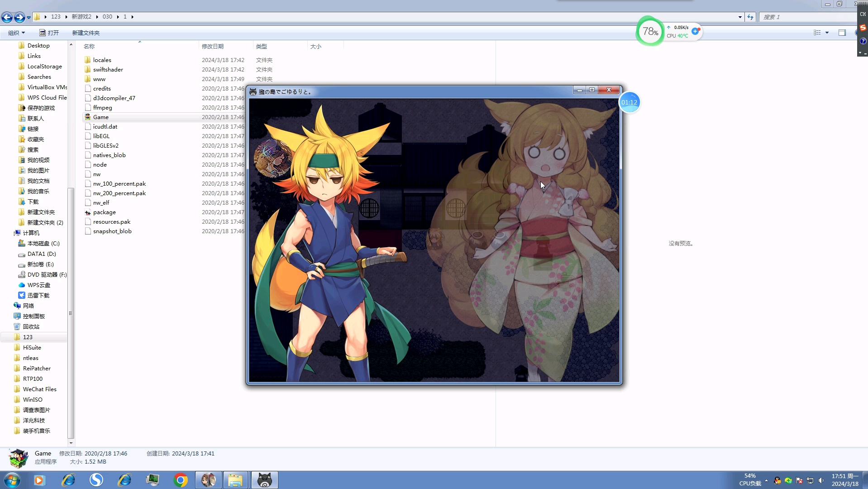Change view using the view icon
868x489 pixels.
coord(817,33)
